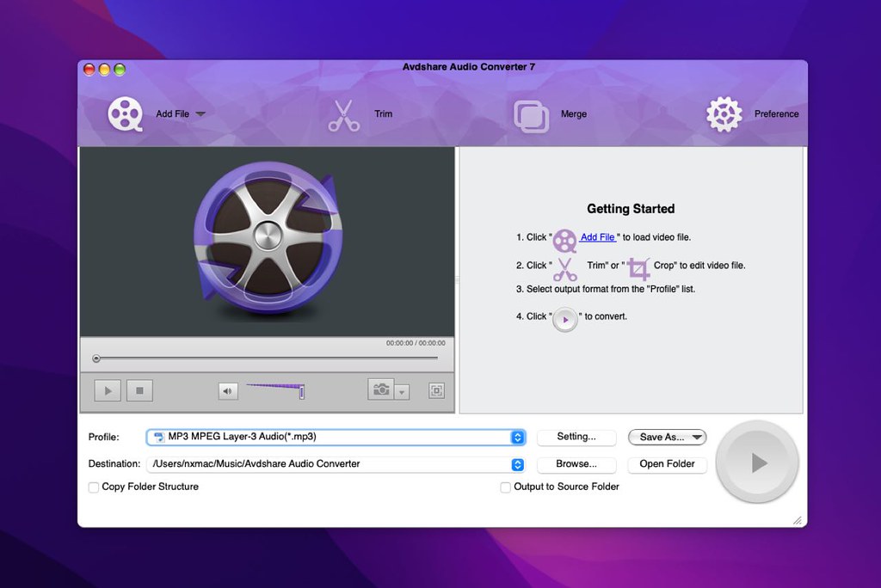Viewport: 881px width, 588px height.
Task: Open the Destination folder dropdown
Action: coord(517,464)
